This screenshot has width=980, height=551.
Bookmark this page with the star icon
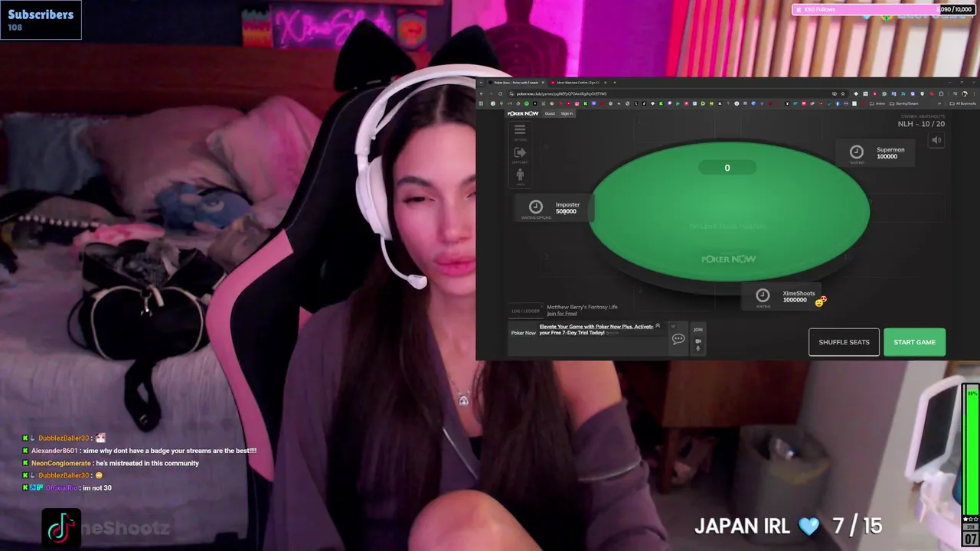pyautogui.click(x=842, y=93)
